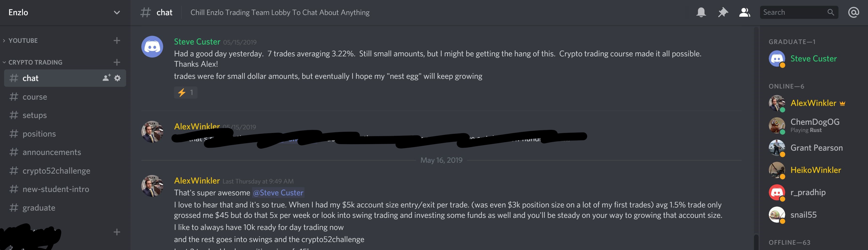Show pinned messages
The height and width of the screenshot is (250, 868).
coord(723,12)
